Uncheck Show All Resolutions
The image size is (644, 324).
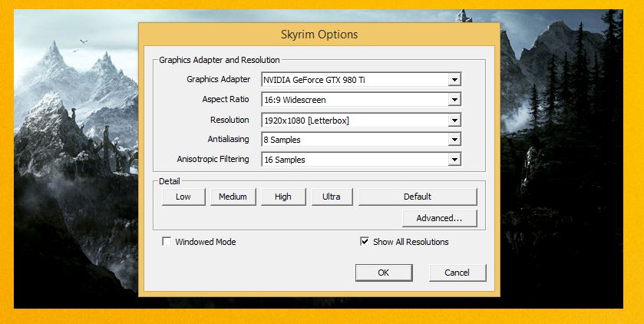(x=365, y=241)
